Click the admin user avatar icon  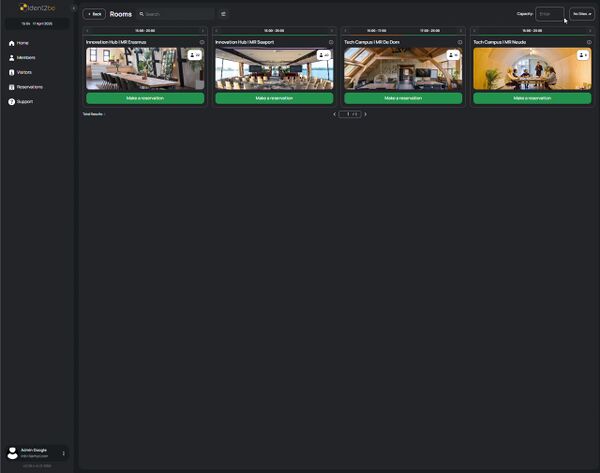point(12,453)
